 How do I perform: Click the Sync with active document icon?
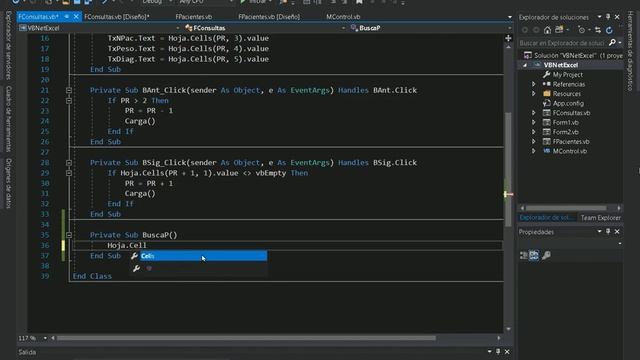[x=598, y=30]
